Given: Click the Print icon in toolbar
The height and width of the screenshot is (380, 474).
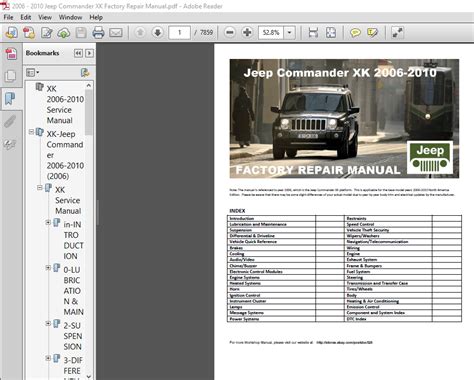Looking at the screenshot, I should (98, 33).
